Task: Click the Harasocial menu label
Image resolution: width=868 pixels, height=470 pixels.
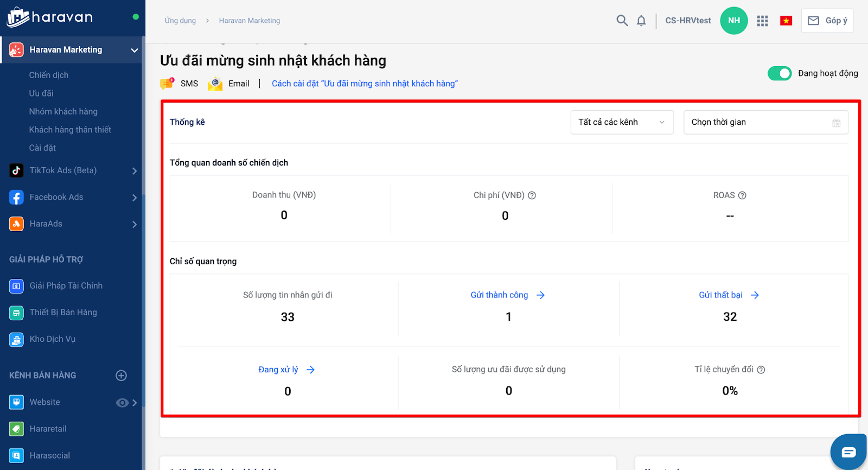Action: pyautogui.click(x=50, y=455)
